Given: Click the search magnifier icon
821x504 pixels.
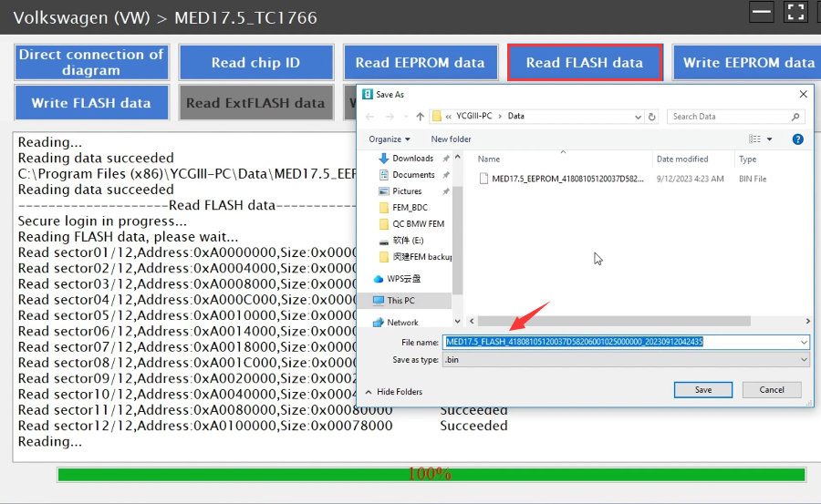Looking at the screenshot, I should point(795,116).
